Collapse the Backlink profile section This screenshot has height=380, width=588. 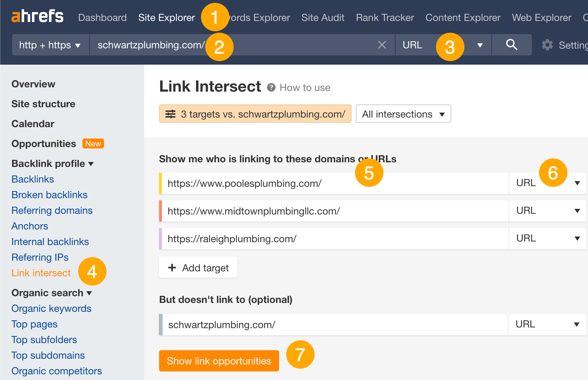91,164
